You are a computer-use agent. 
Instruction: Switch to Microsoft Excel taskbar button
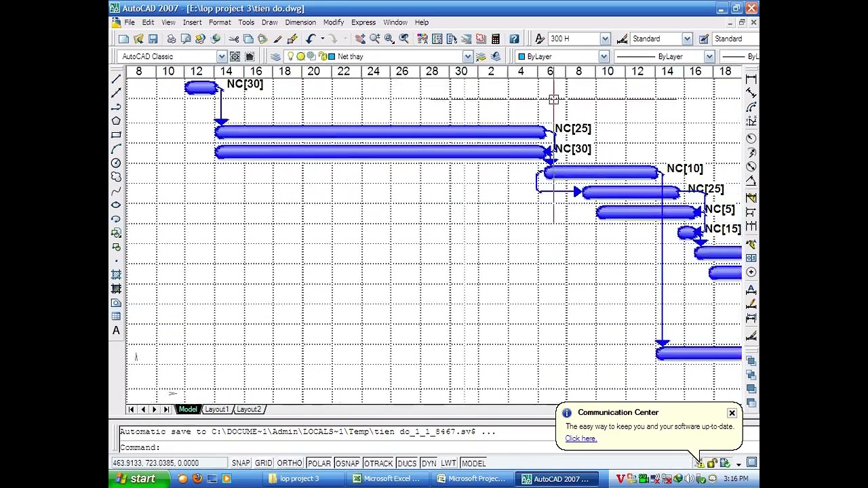pyautogui.click(x=387, y=479)
